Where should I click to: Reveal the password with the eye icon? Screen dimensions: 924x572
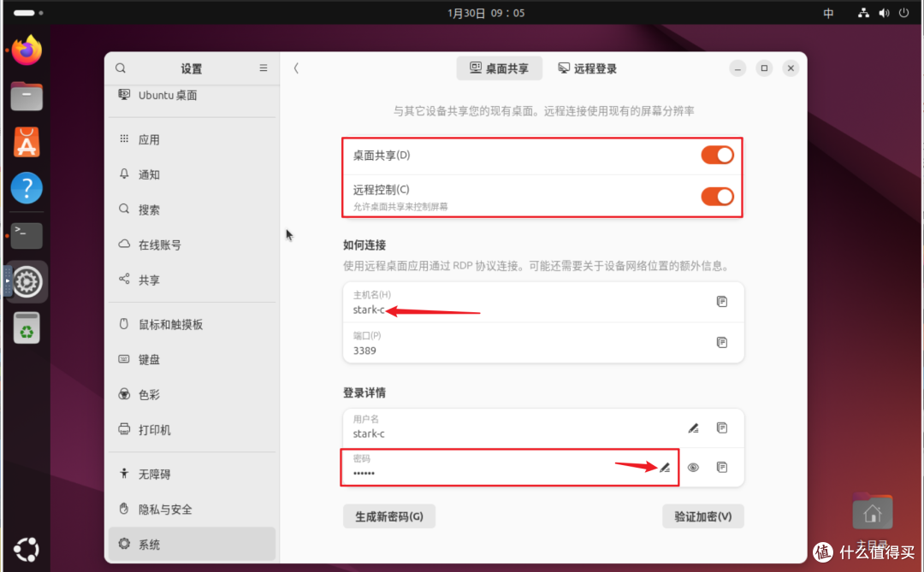coord(694,468)
